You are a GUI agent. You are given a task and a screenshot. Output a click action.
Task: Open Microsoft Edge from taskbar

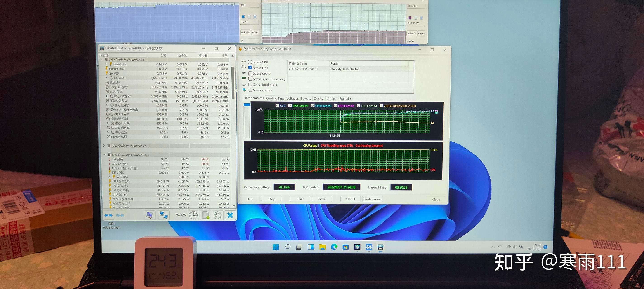334,247
